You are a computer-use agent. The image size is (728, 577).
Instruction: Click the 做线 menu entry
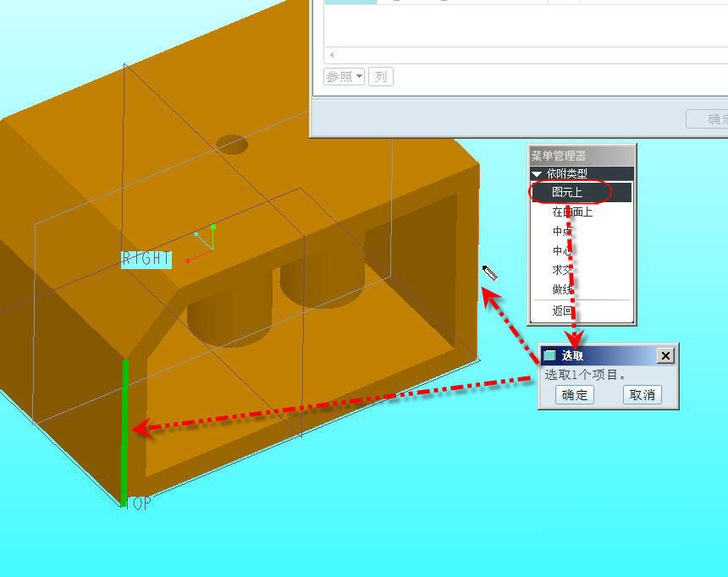point(562,290)
